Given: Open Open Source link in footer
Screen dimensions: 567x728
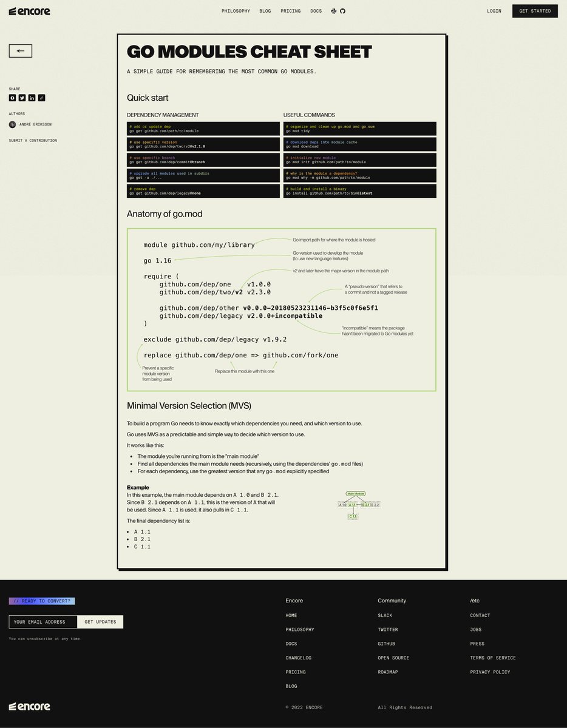Looking at the screenshot, I should pyautogui.click(x=393, y=658).
